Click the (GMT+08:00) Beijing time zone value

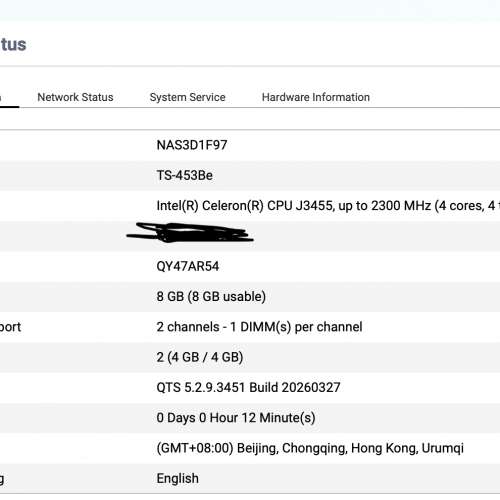pos(310,448)
